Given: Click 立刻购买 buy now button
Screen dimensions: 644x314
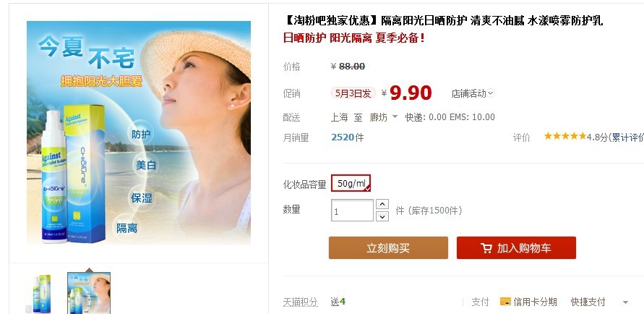Looking at the screenshot, I should coord(388,248).
